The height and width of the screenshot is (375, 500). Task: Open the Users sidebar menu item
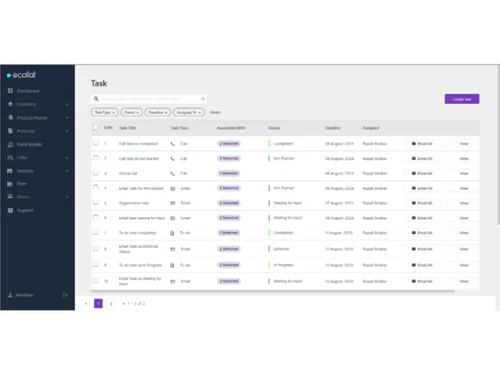coord(23,197)
